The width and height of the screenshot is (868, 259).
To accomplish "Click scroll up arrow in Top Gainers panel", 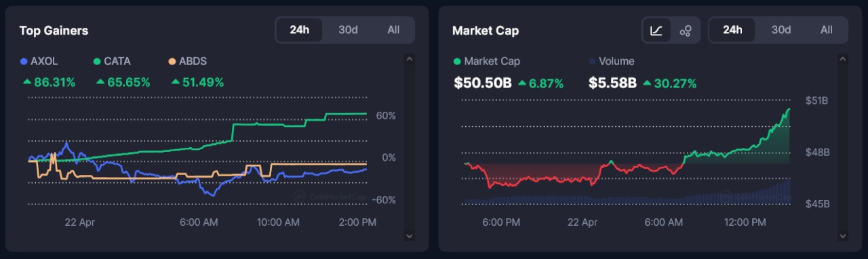I will coord(409,60).
